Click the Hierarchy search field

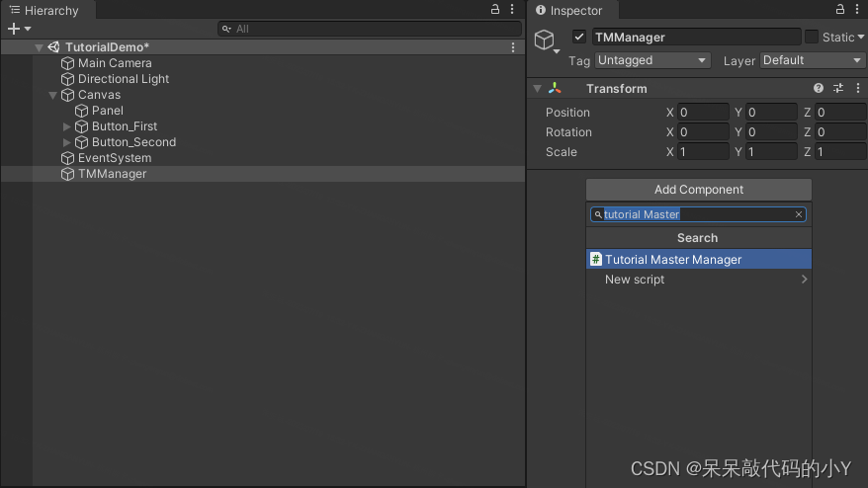coord(370,29)
